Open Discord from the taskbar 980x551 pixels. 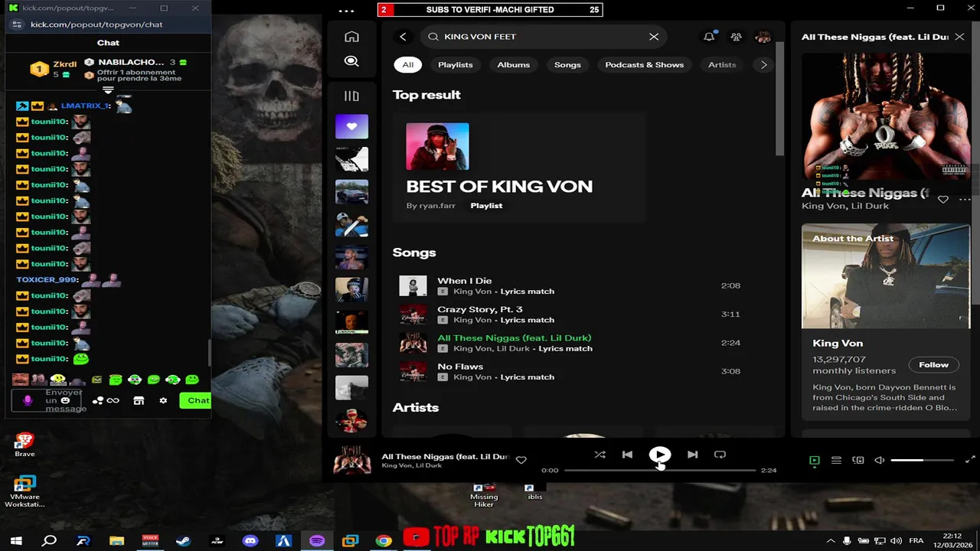point(250,541)
